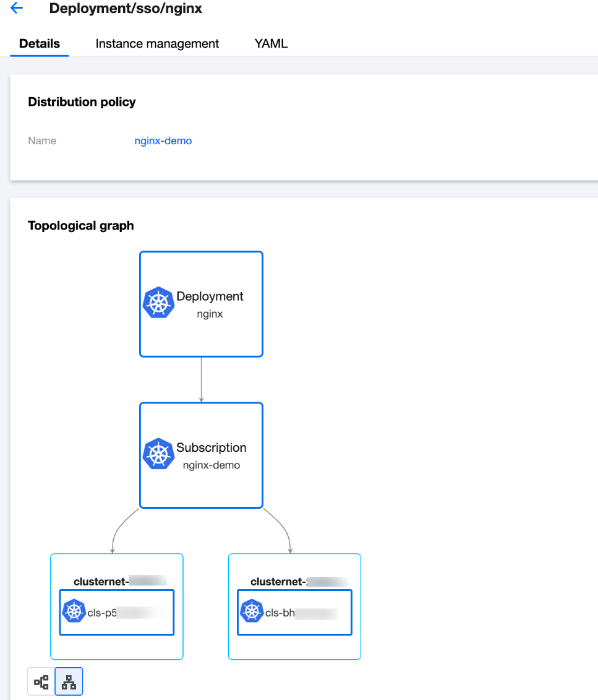The height and width of the screenshot is (700, 598).
Task: Click the Deployment/sso/nginx page title
Action: 126,9
